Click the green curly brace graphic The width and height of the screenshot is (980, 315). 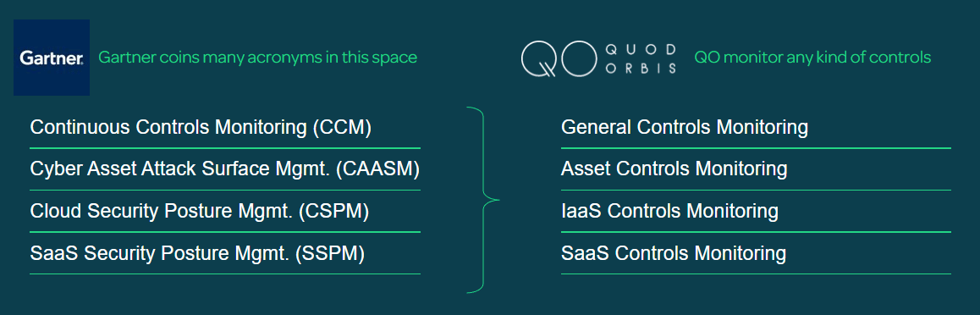point(483,200)
